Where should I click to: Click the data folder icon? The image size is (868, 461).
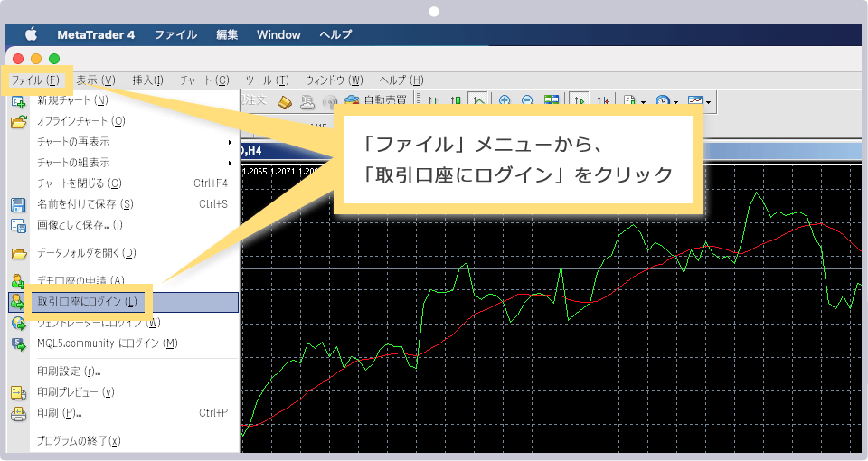point(19,253)
